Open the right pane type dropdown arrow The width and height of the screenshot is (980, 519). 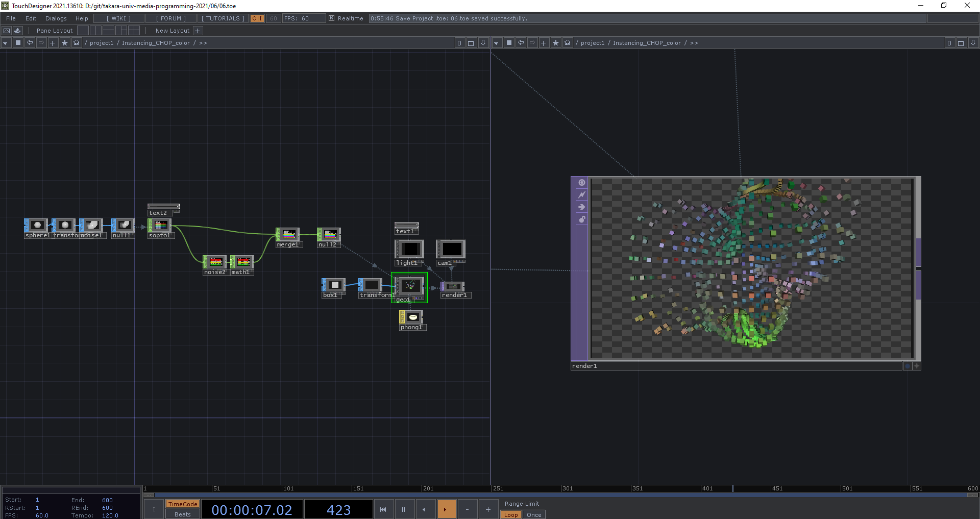(x=496, y=43)
